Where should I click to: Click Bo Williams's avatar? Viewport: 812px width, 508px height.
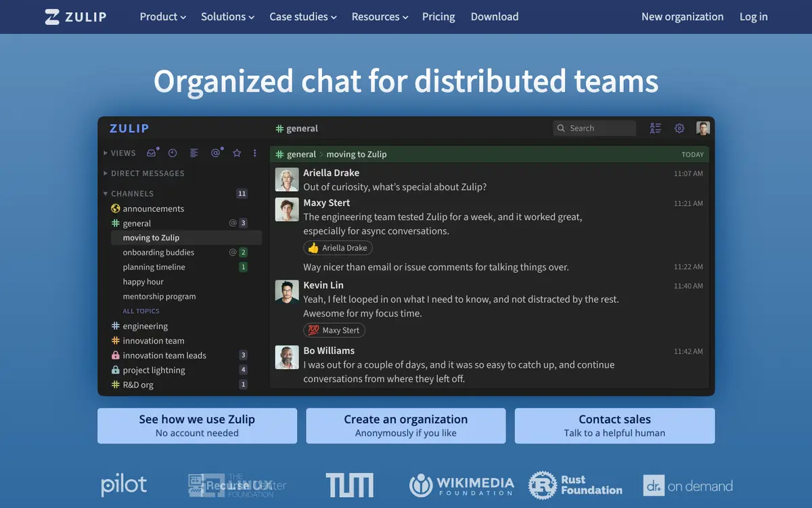287,357
